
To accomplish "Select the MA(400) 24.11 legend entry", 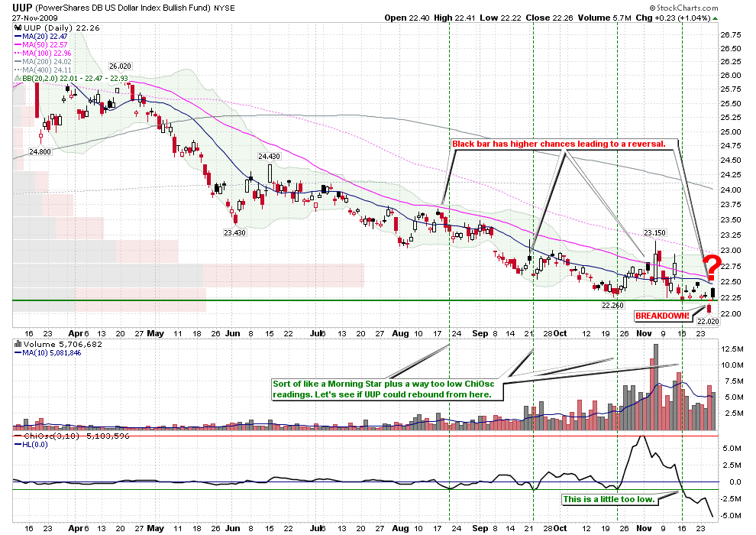I will tap(43, 70).
